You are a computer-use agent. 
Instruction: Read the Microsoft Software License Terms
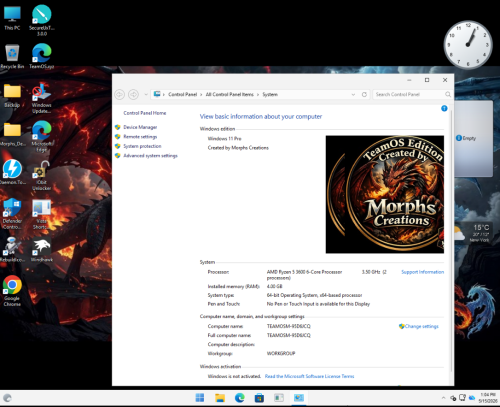(309, 376)
